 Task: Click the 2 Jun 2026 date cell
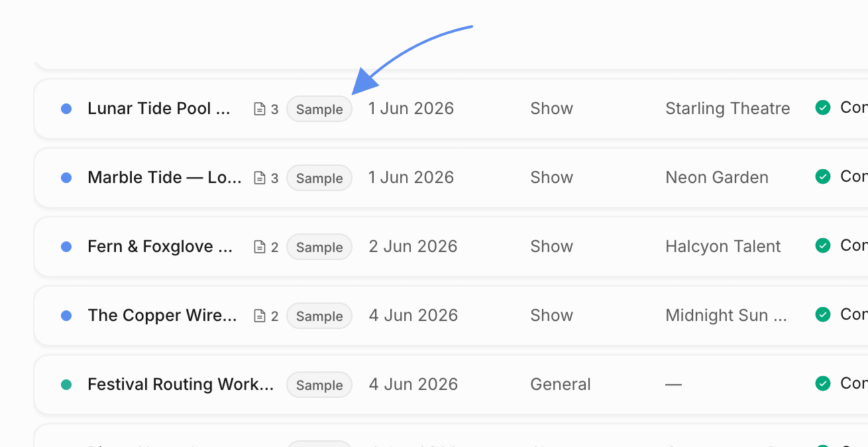pyautogui.click(x=413, y=247)
